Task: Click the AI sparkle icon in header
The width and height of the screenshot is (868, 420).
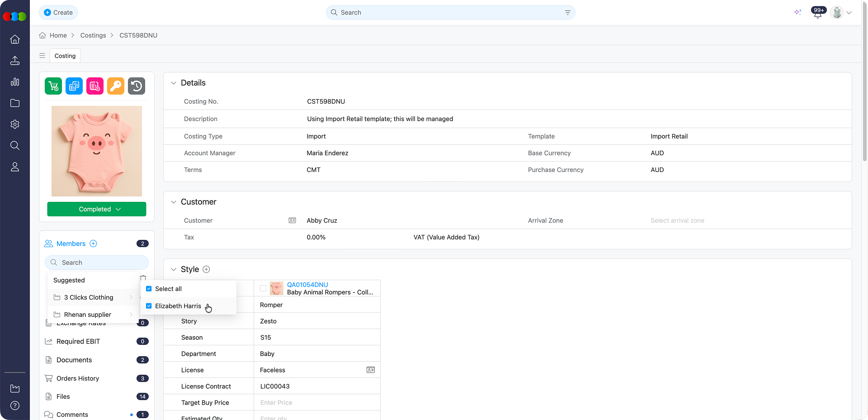Action: 797,12
